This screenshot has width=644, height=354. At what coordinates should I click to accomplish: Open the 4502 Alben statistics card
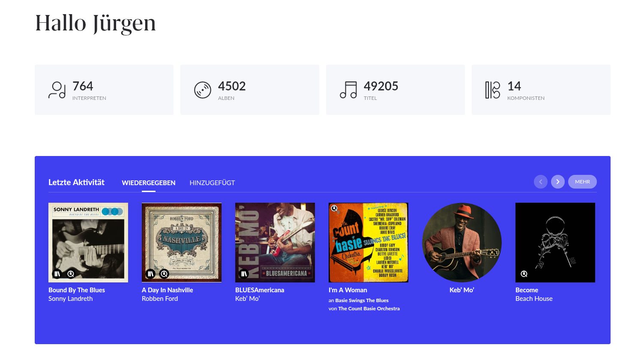pyautogui.click(x=250, y=90)
